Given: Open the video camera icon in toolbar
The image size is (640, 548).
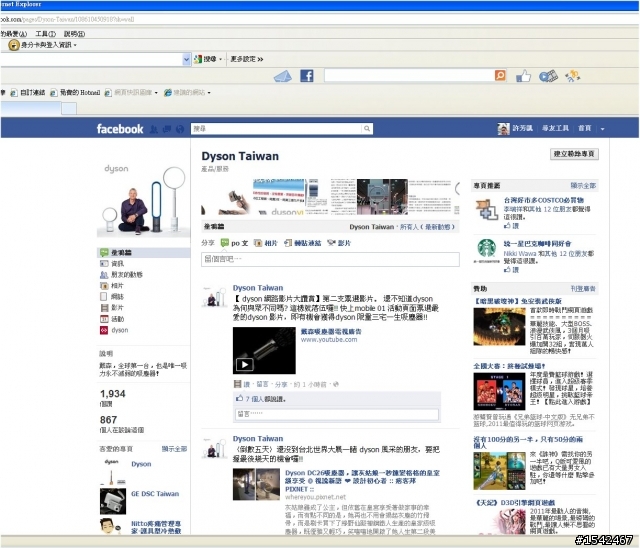Looking at the screenshot, I should point(548,76).
